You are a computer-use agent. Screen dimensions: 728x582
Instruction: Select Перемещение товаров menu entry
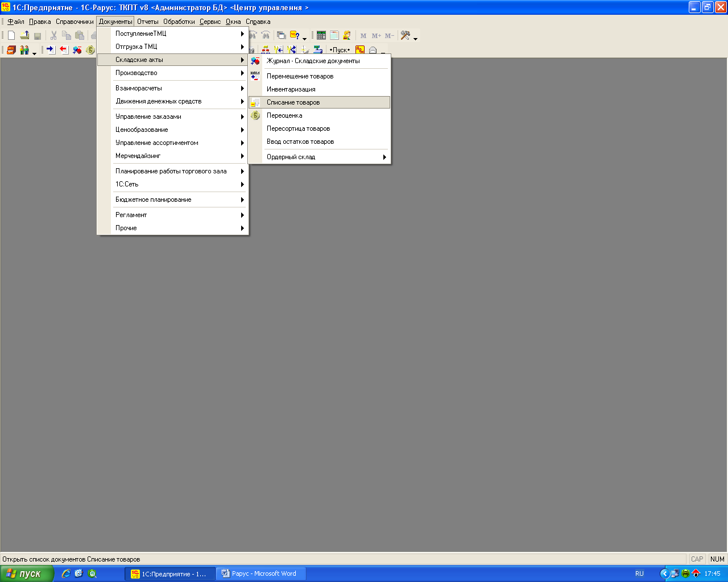click(320, 76)
